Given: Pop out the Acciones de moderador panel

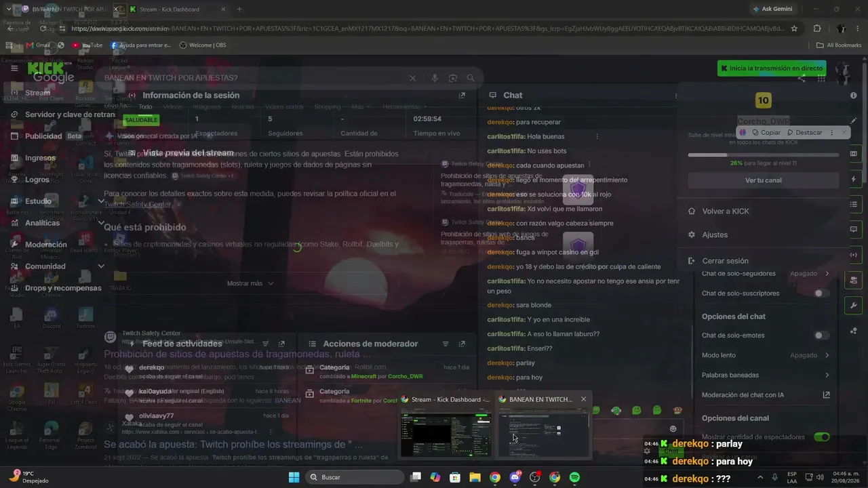Looking at the screenshot, I should click(x=462, y=344).
